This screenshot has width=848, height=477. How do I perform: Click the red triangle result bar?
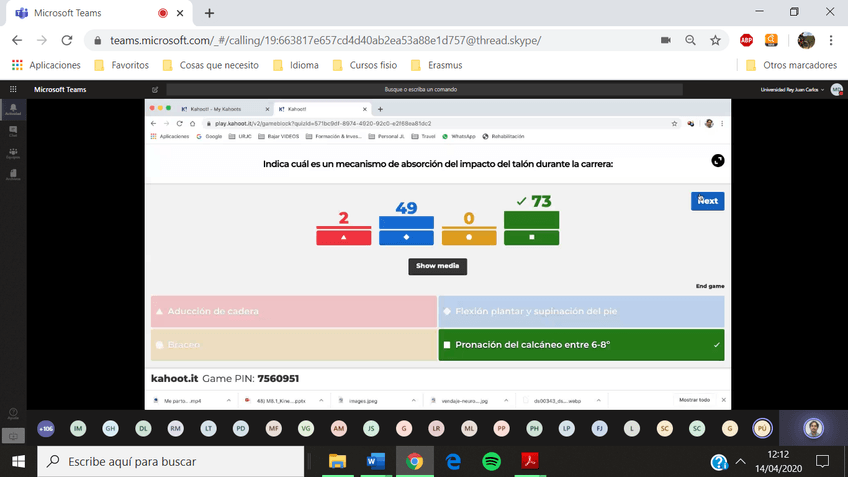(343, 236)
